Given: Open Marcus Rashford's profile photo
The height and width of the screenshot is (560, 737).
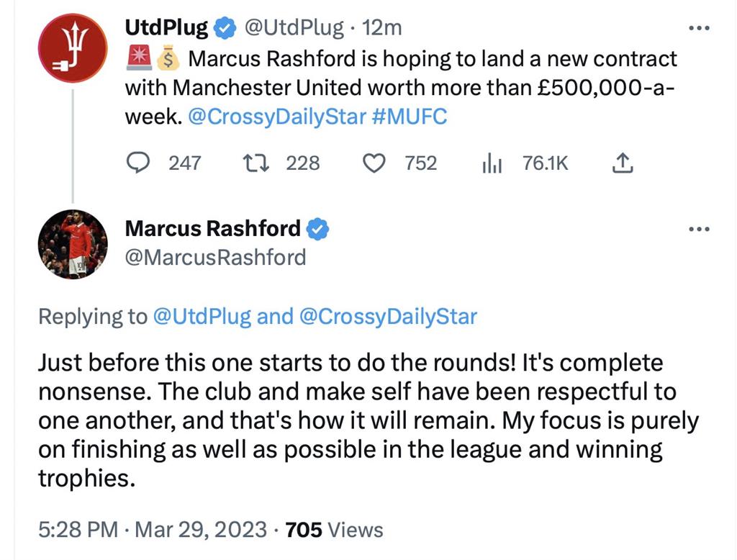Looking at the screenshot, I should pyautogui.click(x=72, y=244).
